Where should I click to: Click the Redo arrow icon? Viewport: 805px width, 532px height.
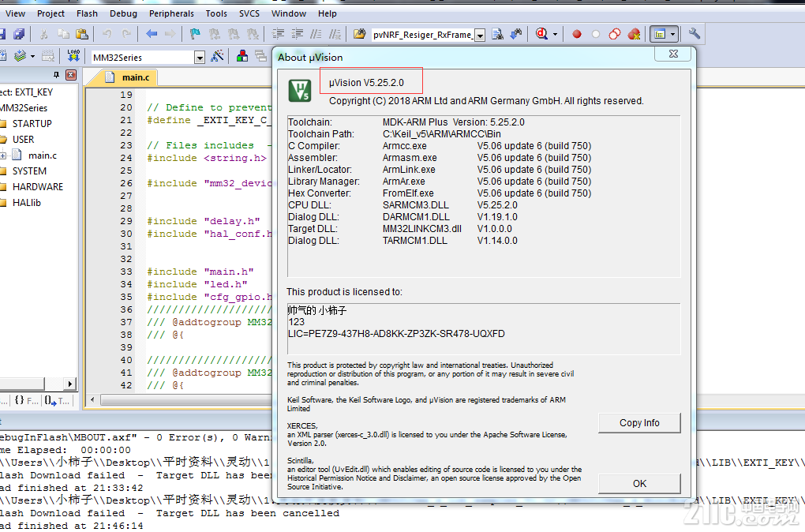pos(125,35)
